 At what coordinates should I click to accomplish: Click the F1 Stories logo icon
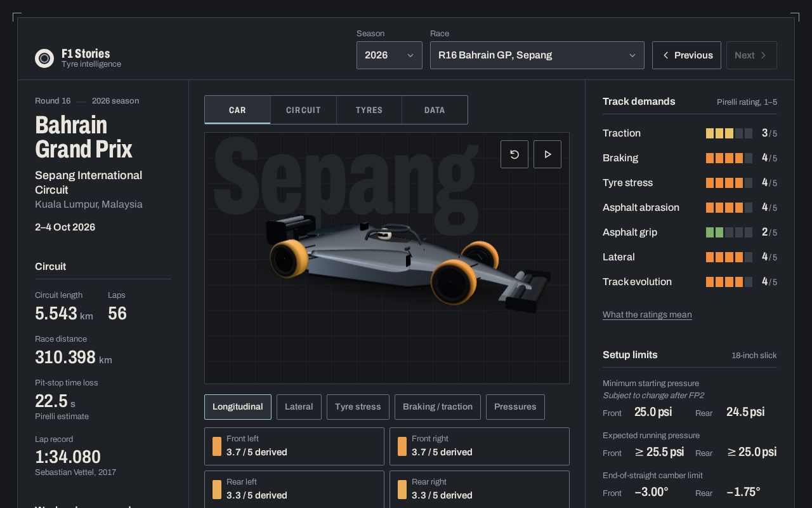pos(44,58)
